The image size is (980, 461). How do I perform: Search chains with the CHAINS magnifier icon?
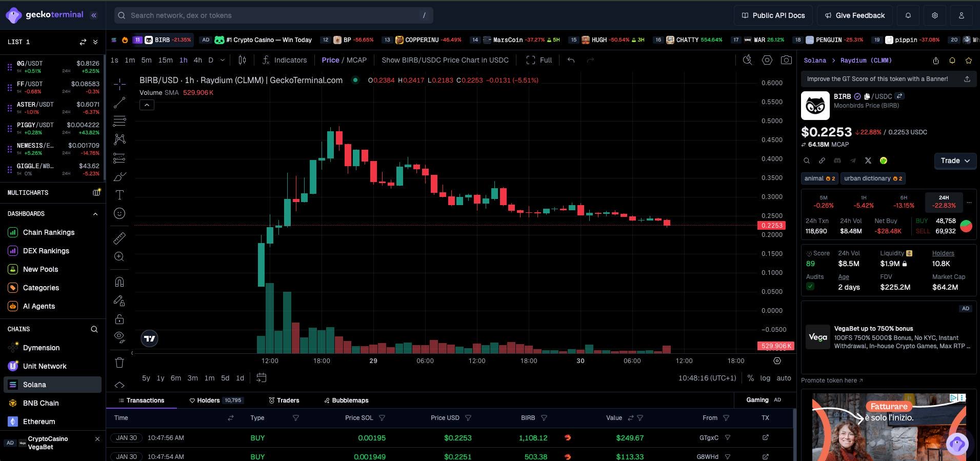pos(94,329)
